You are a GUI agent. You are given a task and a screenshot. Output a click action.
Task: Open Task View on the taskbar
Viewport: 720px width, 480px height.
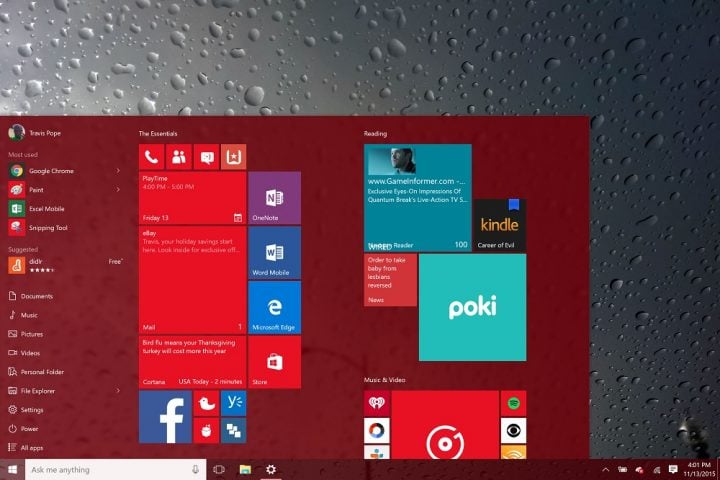(219, 469)
